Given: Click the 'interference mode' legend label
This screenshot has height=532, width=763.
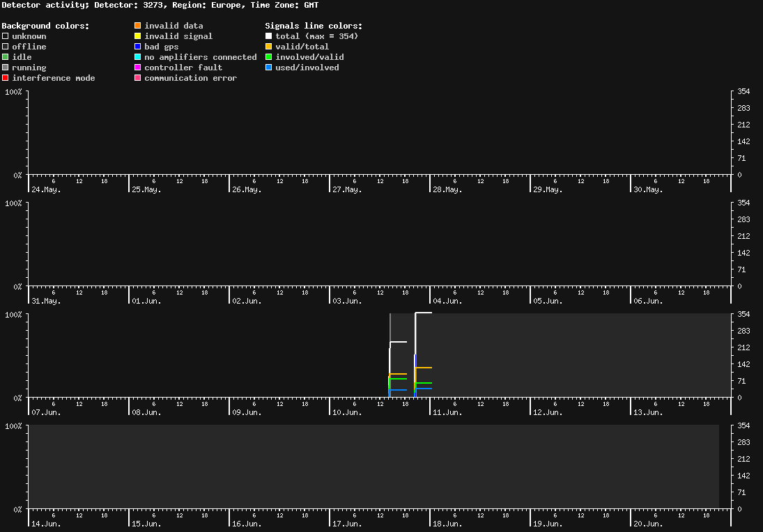Looking at the screenshot, I should (54, 78).
